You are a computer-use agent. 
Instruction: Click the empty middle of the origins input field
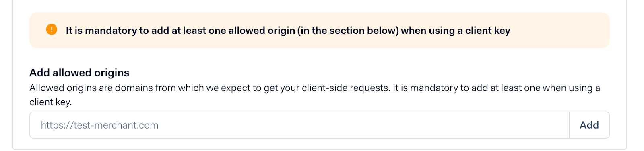click(362, 125)
